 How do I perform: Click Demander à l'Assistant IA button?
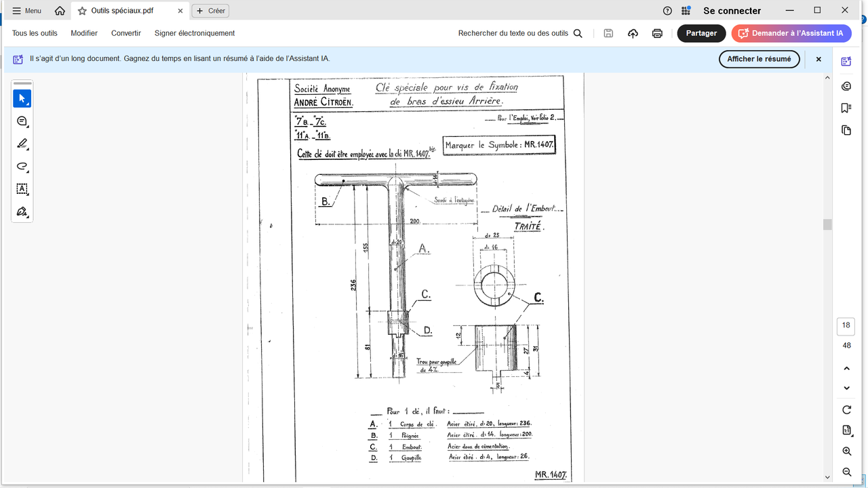coord(791,33)
